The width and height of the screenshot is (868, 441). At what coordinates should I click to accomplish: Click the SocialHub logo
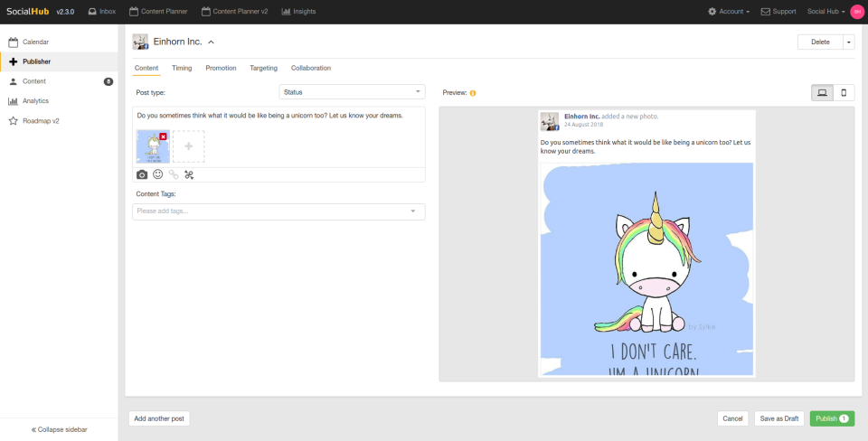coord(28,11)
